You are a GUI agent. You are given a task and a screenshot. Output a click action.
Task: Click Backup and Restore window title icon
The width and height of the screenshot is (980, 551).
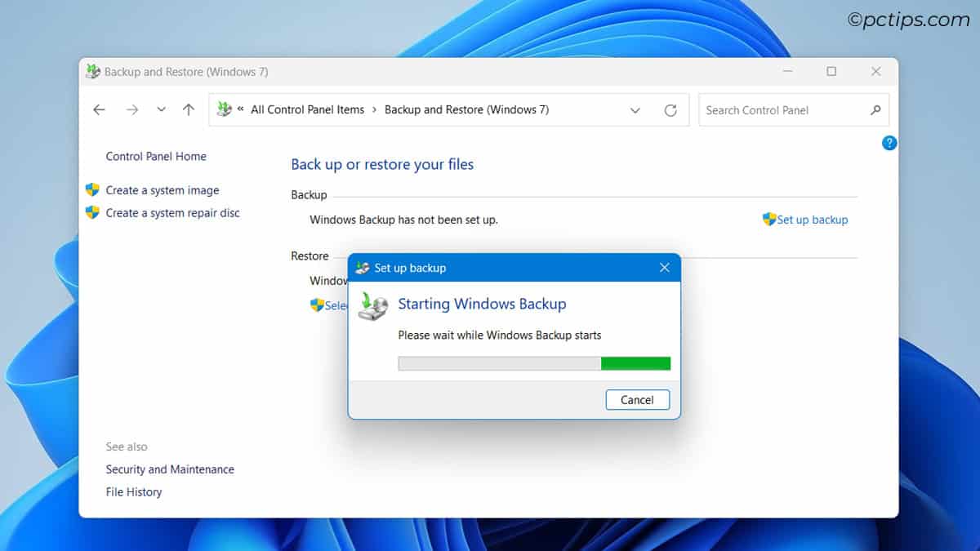94,72
